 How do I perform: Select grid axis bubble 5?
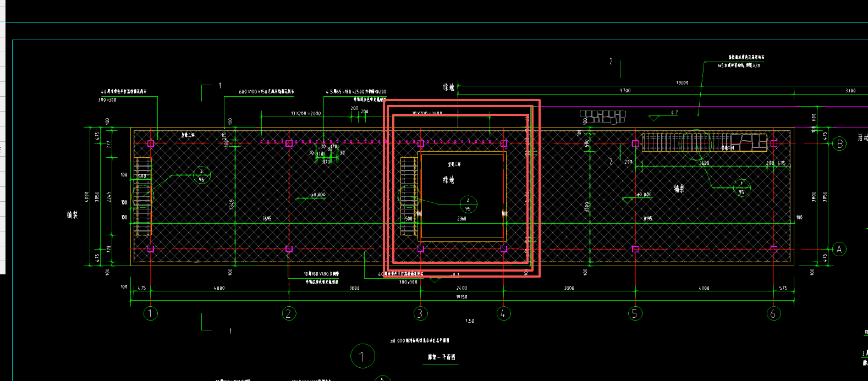pos(635,313)
